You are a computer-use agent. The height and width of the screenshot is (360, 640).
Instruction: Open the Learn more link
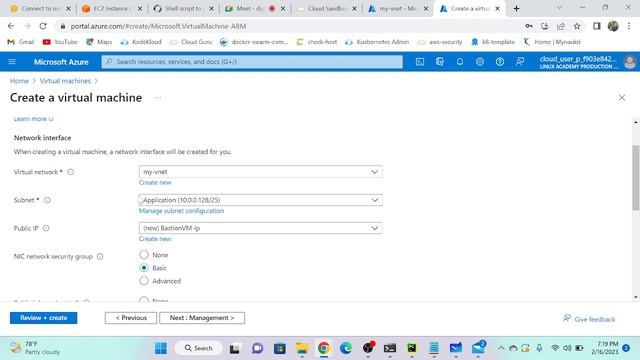[x=33, y=119]
